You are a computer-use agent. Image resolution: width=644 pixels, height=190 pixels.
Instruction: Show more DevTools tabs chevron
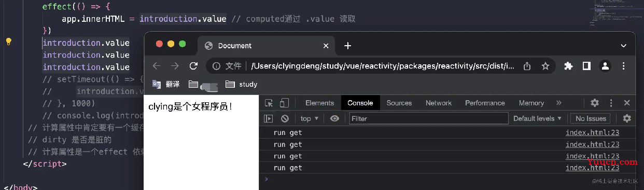[559, 103]
